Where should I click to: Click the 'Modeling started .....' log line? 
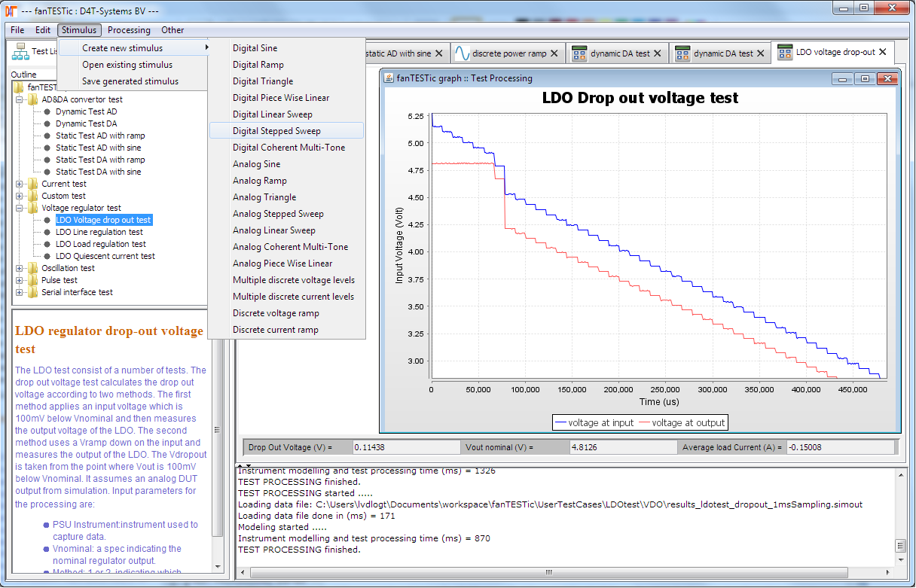click(x=282, y=527)
